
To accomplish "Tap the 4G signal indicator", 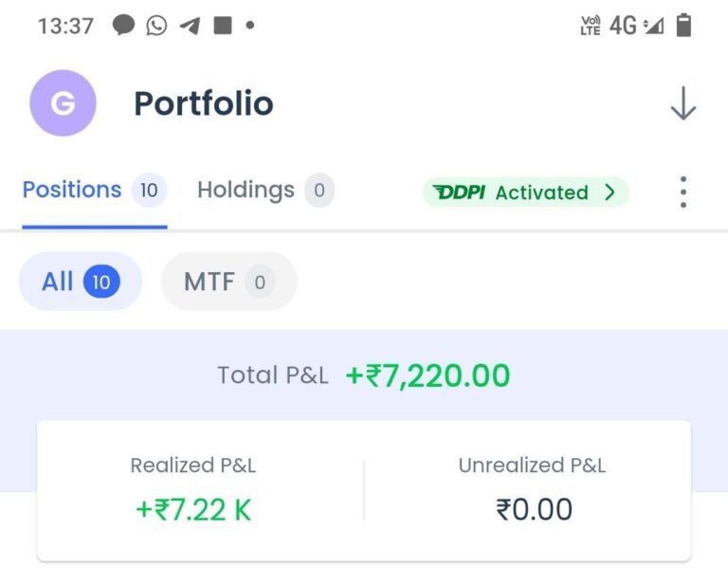I will 623,26.
